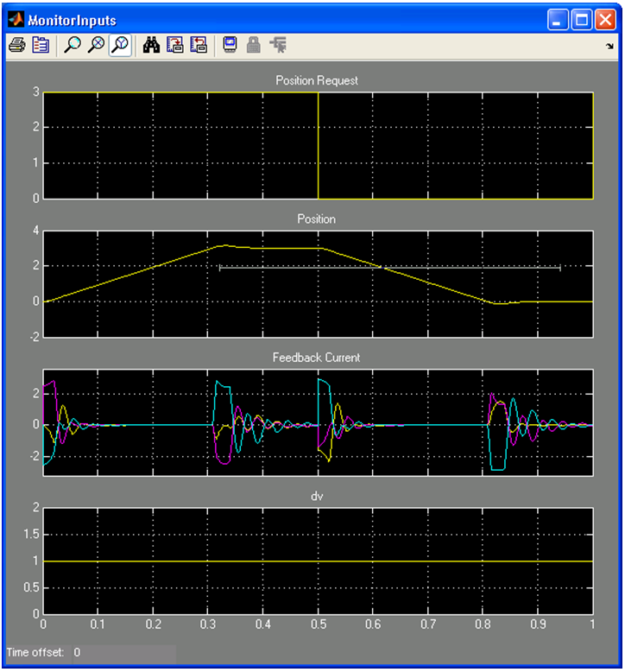Toggle the Zoom X-axis tool
625x672 pixels.
97,45
